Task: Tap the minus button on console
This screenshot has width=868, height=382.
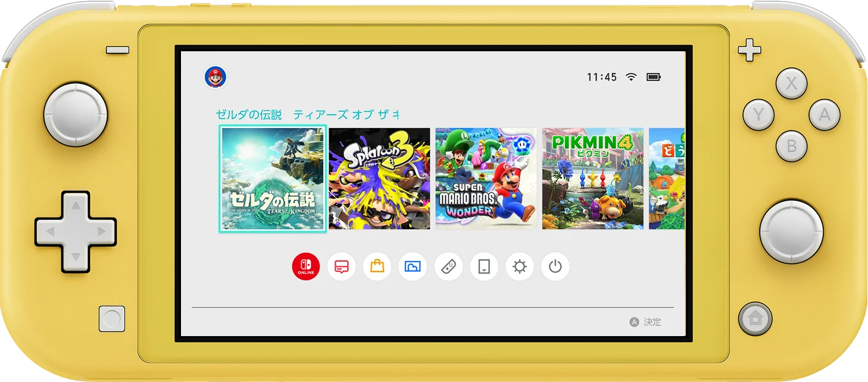Action: (x=118, y=51)
